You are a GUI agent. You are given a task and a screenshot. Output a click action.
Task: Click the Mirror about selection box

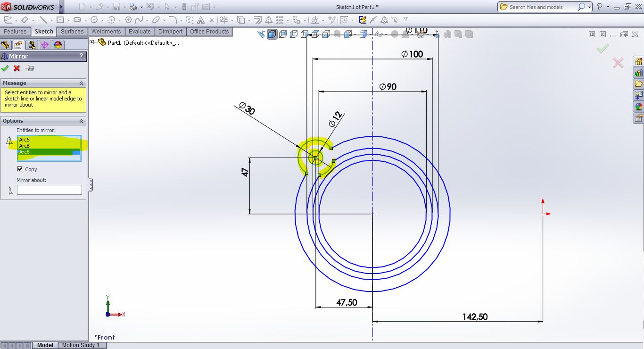(49, 190)
